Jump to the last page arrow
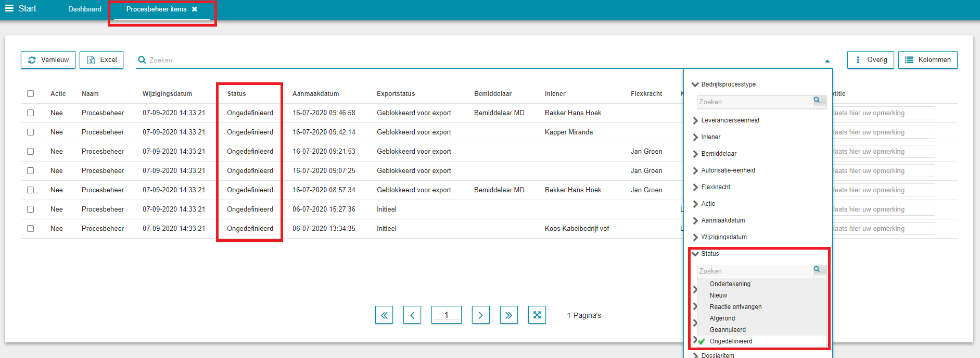The image size is (980, 358). click(x=508, y=315)
